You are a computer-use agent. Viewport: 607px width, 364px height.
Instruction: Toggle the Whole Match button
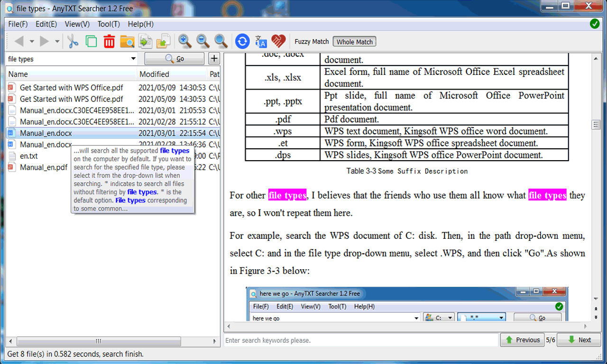tap(354, 42)
